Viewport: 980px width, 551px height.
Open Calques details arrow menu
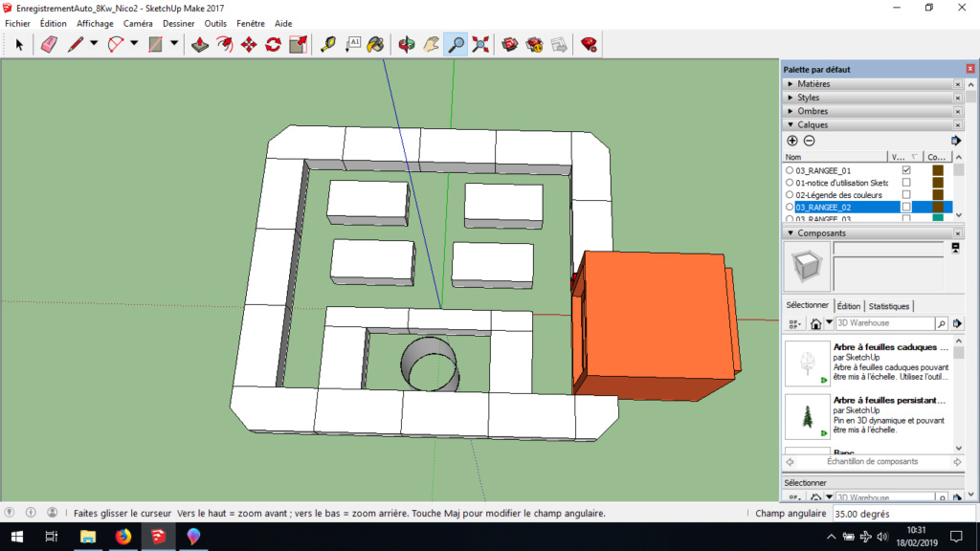956,141
